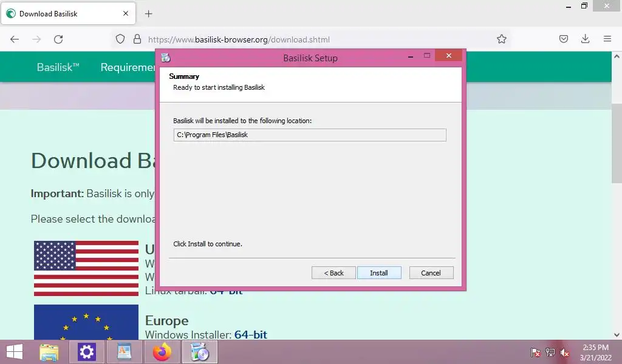Viewport: 622px width, 364px height.
Task: Open the tracking protection shield icon
Action: coord(120,39)
